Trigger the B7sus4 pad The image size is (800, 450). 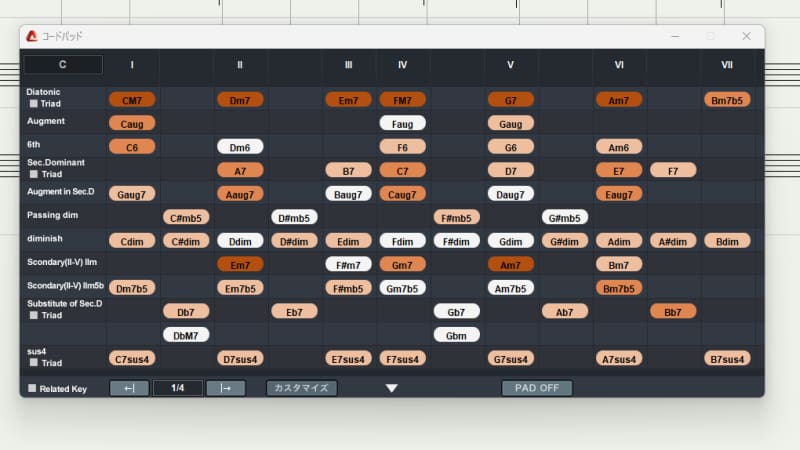pos(727,358)
